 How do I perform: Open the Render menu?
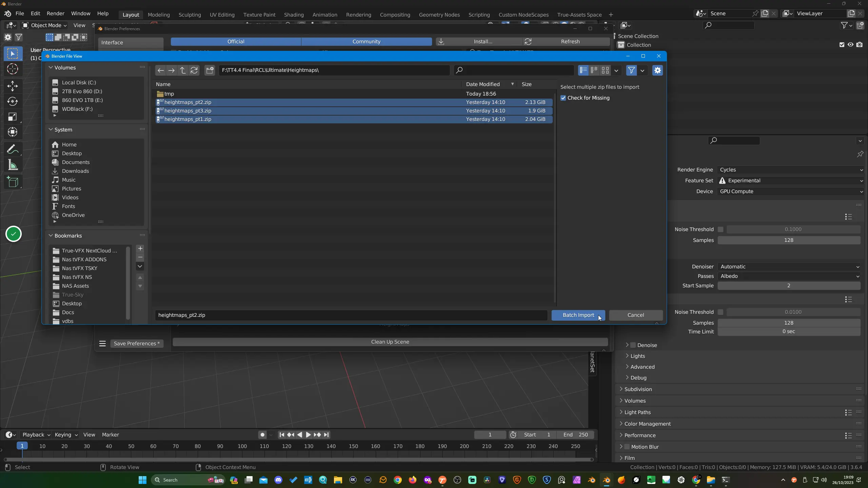(x=55, y=14)
